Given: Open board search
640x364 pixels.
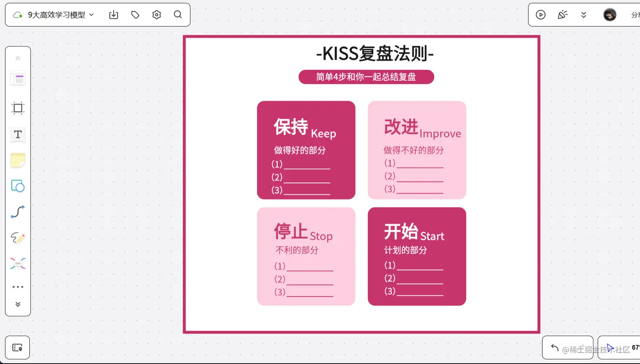Looking at the screenshot, I should 178,14.
